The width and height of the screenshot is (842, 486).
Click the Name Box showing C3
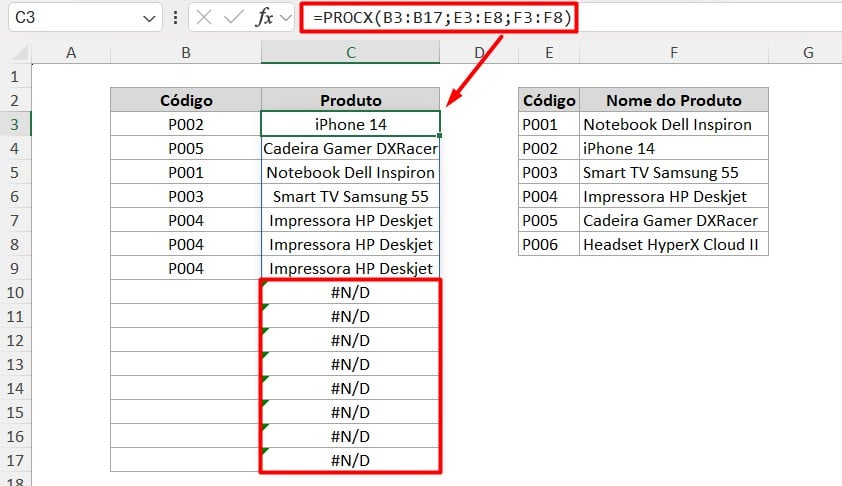(85, 18)
